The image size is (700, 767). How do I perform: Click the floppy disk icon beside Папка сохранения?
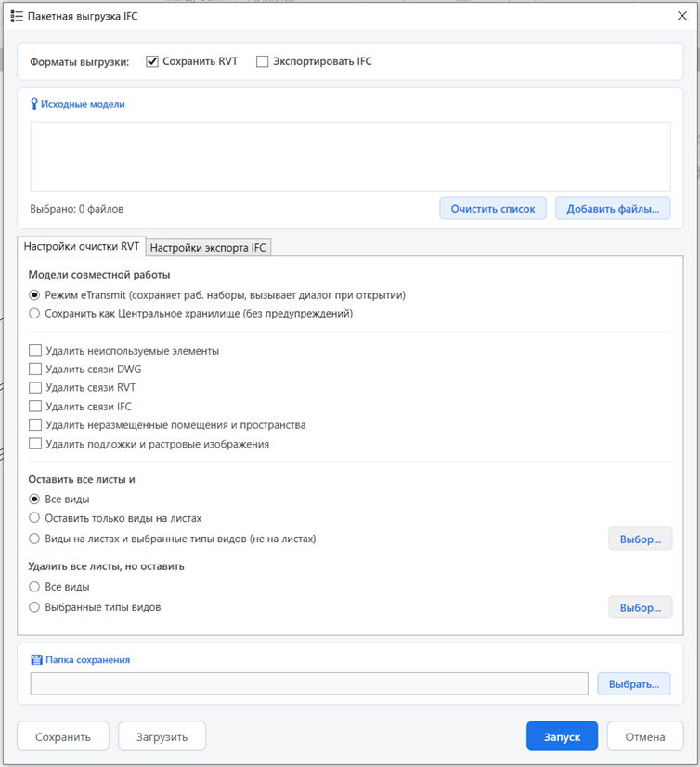[x=37, y=660]
